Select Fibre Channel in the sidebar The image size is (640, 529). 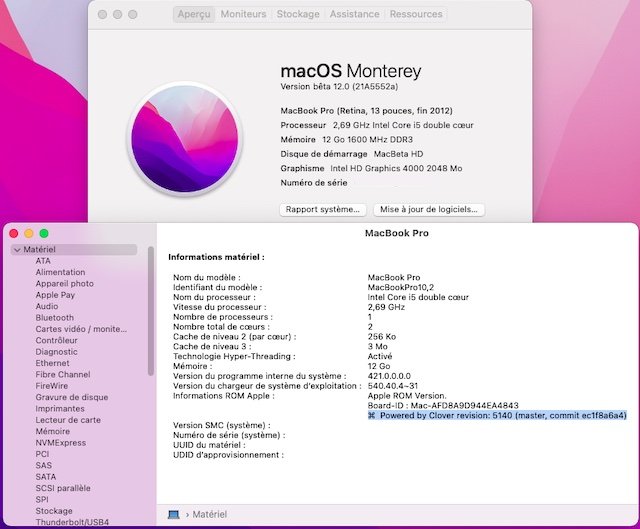(x=63, y=374)
